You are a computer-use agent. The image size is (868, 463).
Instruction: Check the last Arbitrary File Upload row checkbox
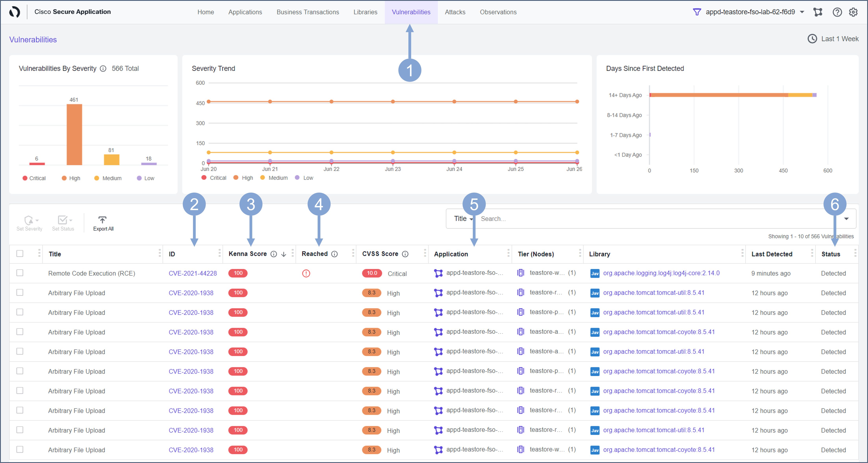20,449
